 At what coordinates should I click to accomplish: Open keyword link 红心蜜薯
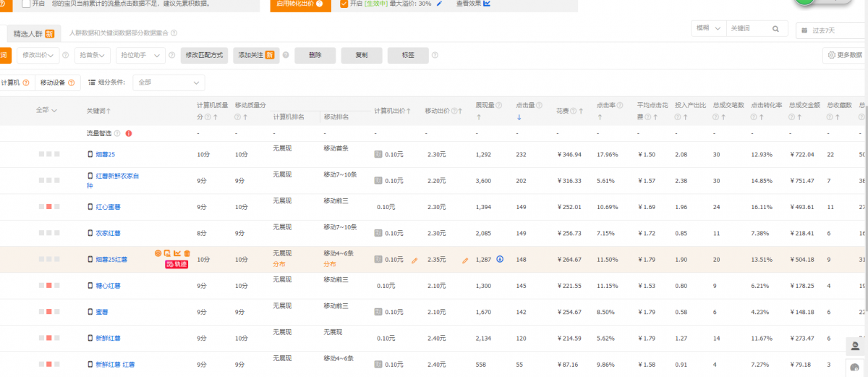point(108,207)
